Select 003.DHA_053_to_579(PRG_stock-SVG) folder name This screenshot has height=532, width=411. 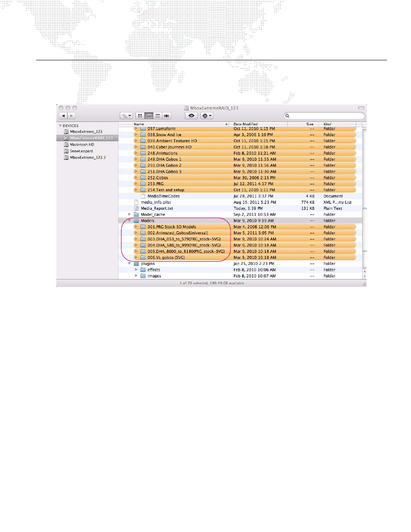pos(184,239)
